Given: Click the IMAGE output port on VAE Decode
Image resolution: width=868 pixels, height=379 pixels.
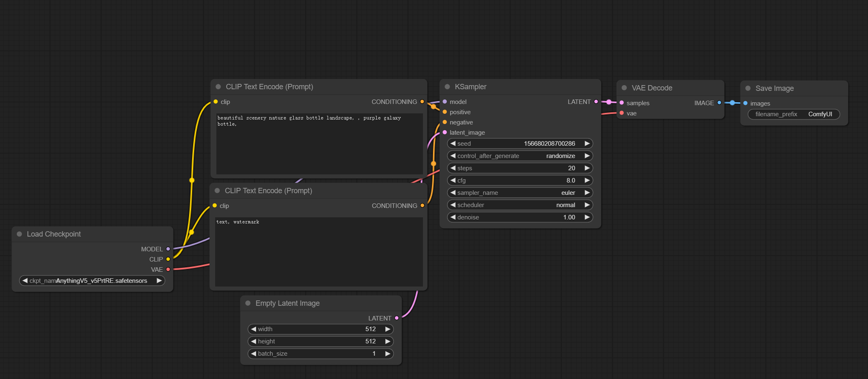Looking at the screenshot, I should tap(719, 103).
